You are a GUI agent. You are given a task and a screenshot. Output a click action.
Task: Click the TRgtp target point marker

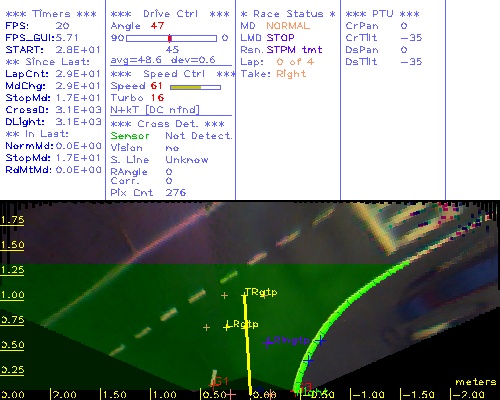click(x=244, y=295)
